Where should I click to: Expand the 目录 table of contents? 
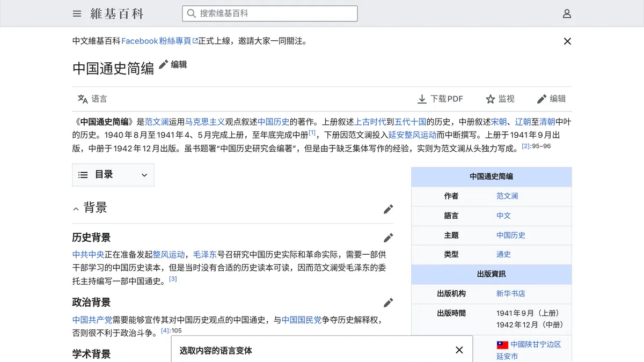coord(113,175)
